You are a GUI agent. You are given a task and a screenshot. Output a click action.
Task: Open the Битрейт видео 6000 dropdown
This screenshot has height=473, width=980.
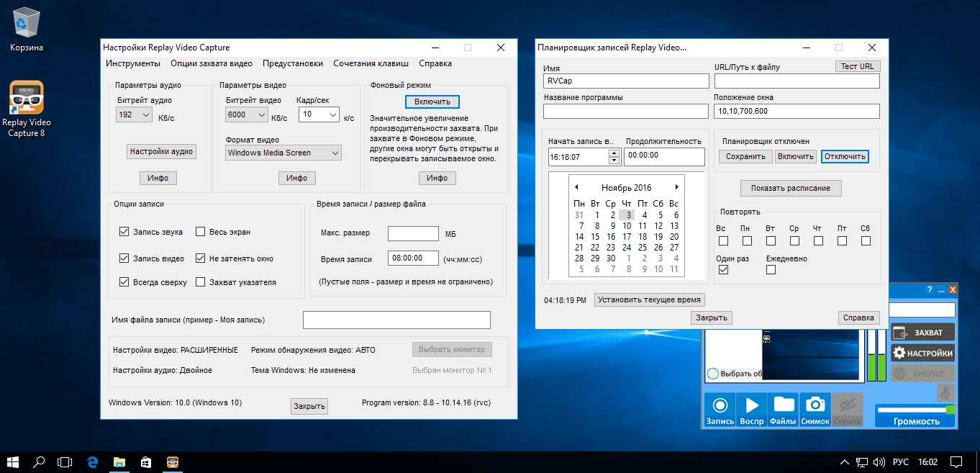pos(247,114)
